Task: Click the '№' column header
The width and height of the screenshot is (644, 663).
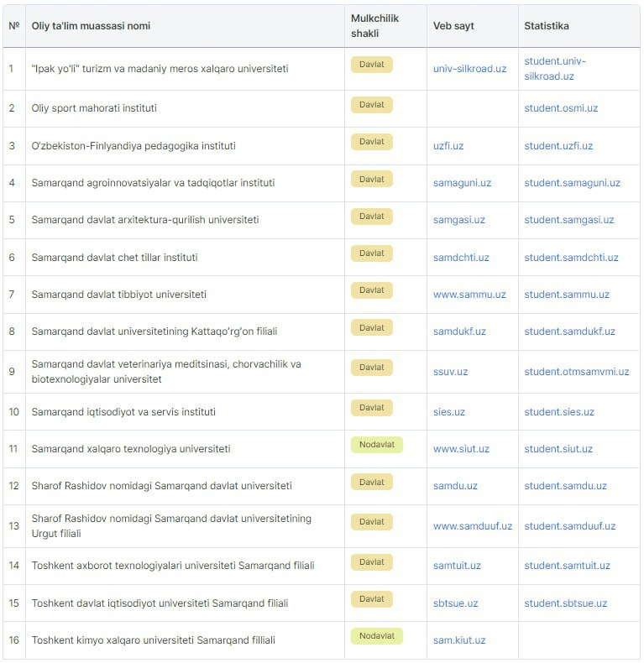Action: [x=14, y=26]
